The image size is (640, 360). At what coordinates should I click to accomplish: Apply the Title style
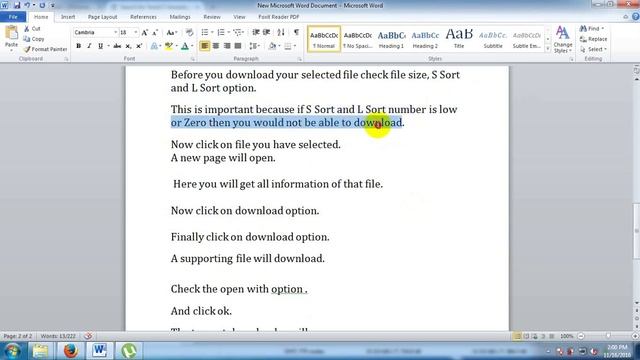459,39
